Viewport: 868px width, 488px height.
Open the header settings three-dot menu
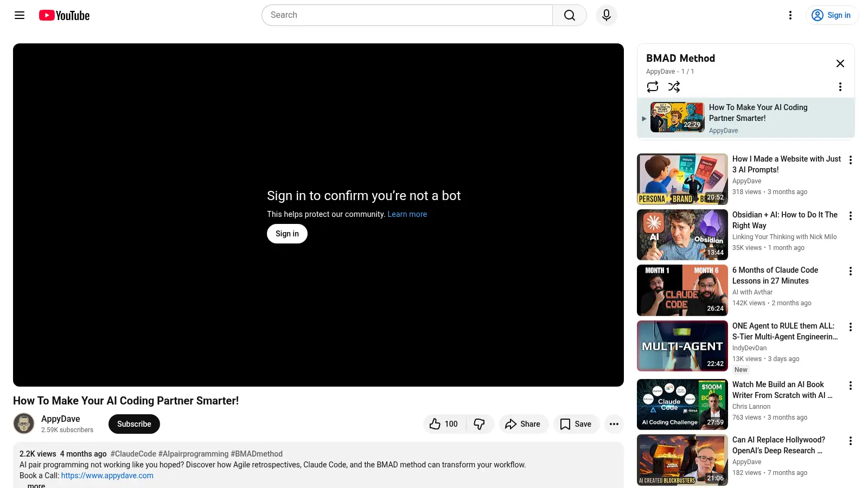pyautogui.click(x=790, y=15)
